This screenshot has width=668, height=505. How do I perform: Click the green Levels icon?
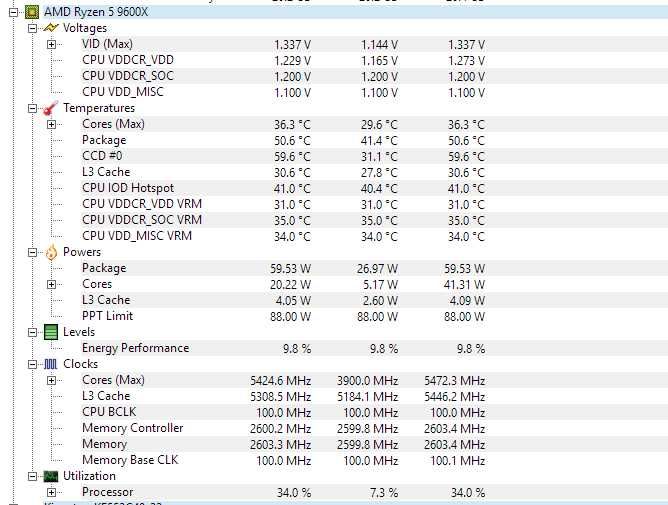click(x=51, y=332)
